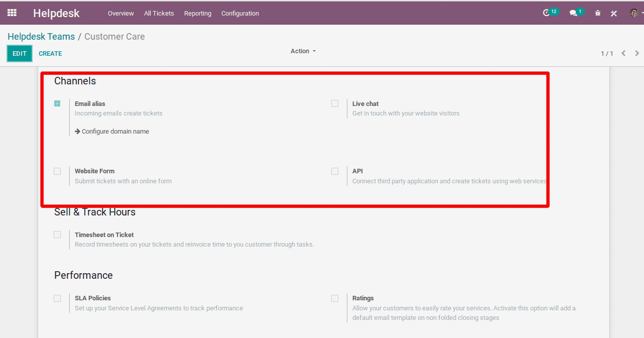Screen dimensions: 644x338
Task: Enable the Live chat checkbox
Action: [x=335, y=103]
